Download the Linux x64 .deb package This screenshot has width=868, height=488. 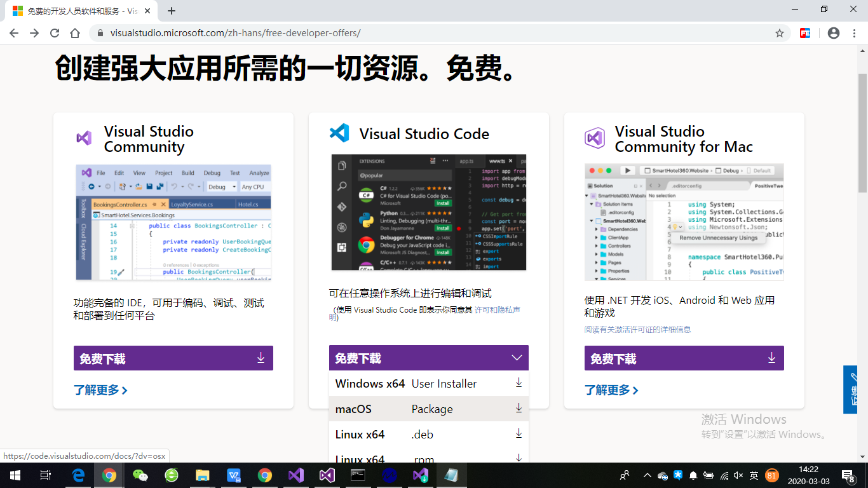pos(519,433)
